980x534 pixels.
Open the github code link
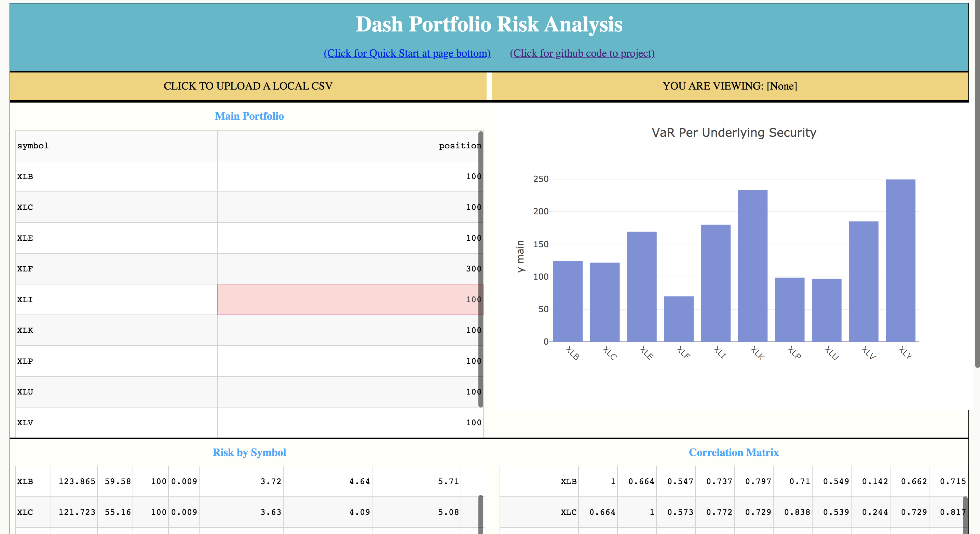point(582,53)
